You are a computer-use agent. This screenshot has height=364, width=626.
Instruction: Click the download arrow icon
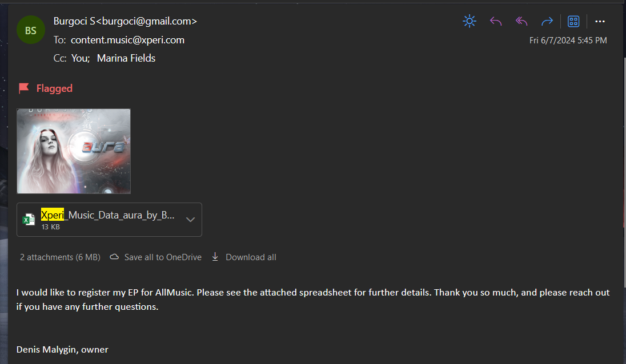[215, 257]
